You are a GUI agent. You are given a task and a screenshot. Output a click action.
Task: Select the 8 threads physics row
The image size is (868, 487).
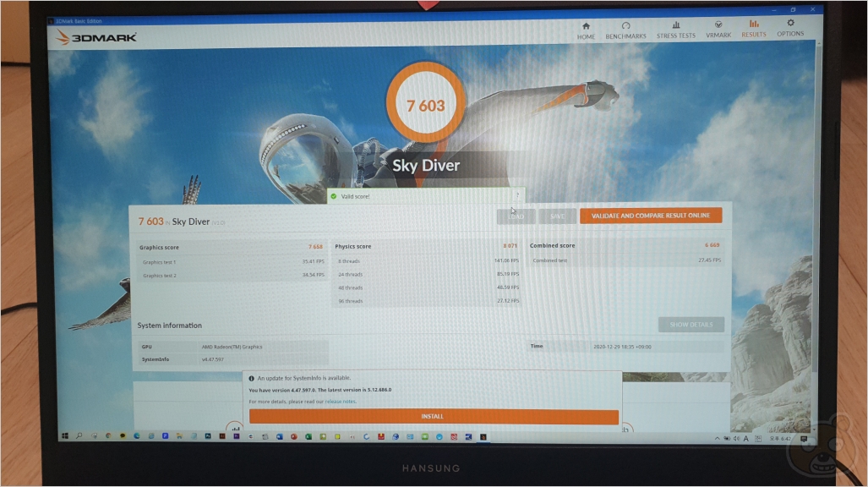(x=426, y=260)
